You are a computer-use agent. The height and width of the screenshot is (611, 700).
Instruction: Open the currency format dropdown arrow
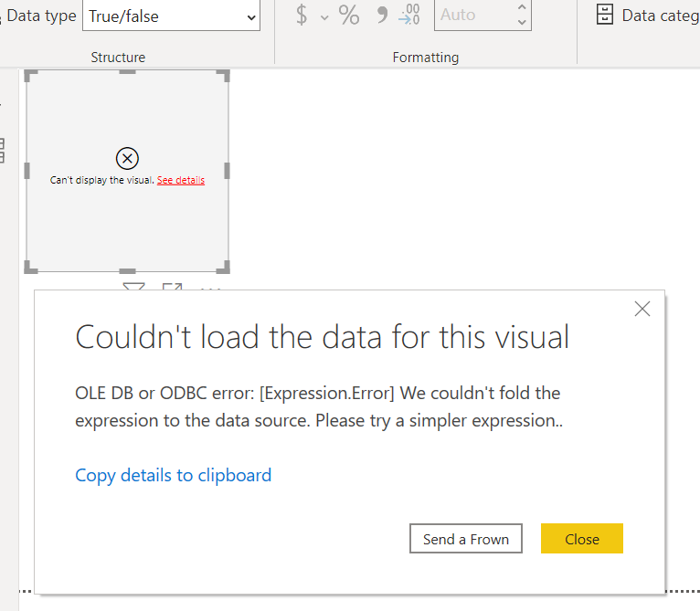click(x=324, y=18)
